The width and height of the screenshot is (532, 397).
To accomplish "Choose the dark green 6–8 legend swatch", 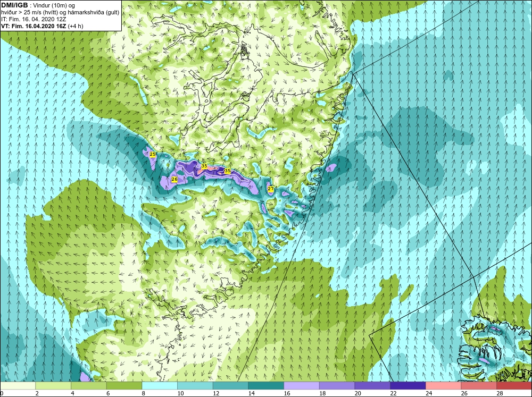I will pos(124,385).
